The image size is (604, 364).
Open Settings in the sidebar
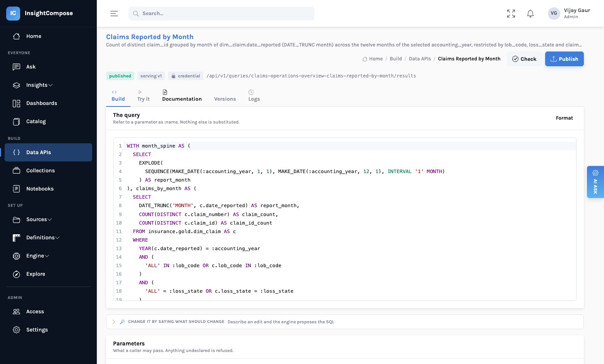(48, 330)
